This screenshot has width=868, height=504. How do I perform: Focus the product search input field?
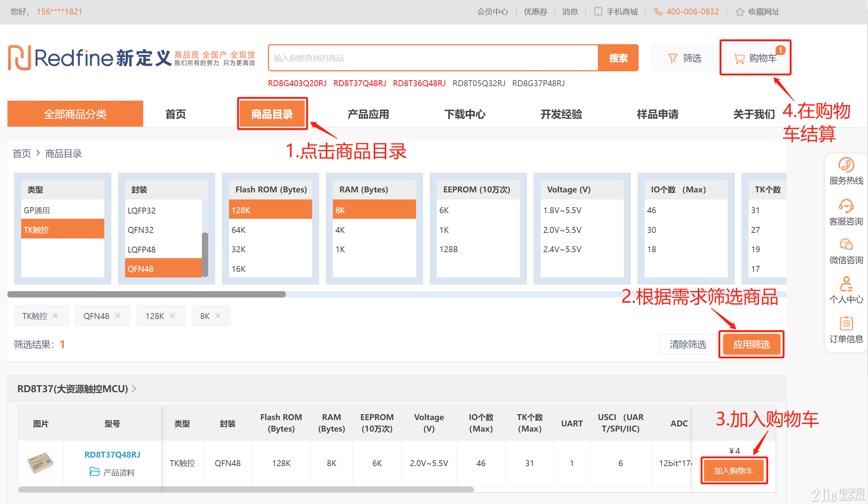click(433, 58)
